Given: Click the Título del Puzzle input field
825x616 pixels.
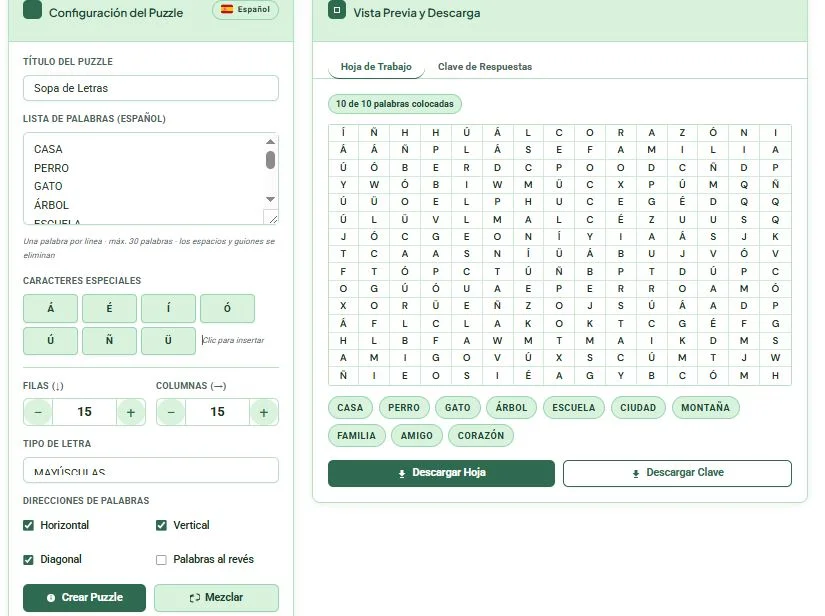Looking at the screenshot, I should tap(150, 88).
